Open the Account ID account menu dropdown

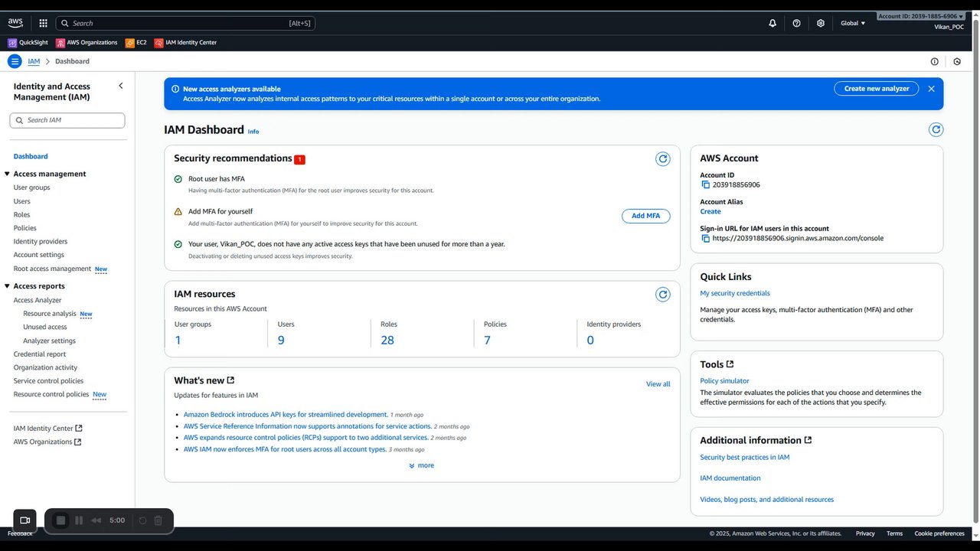[x=921, y=16]
